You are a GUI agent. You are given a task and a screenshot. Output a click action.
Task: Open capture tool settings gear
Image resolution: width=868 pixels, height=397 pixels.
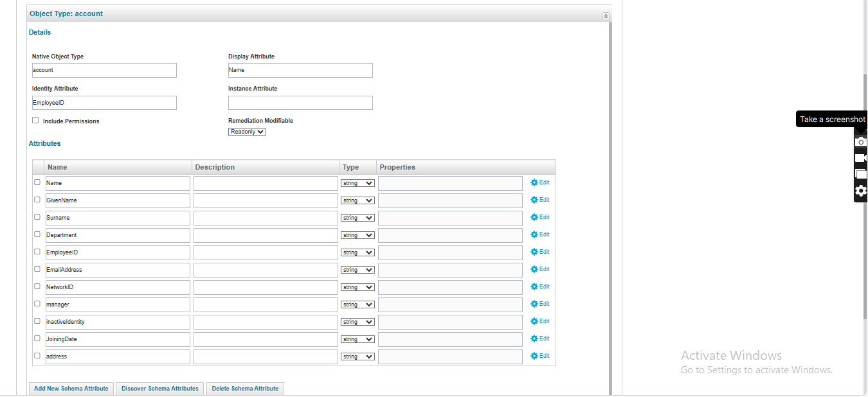(861, 191)
